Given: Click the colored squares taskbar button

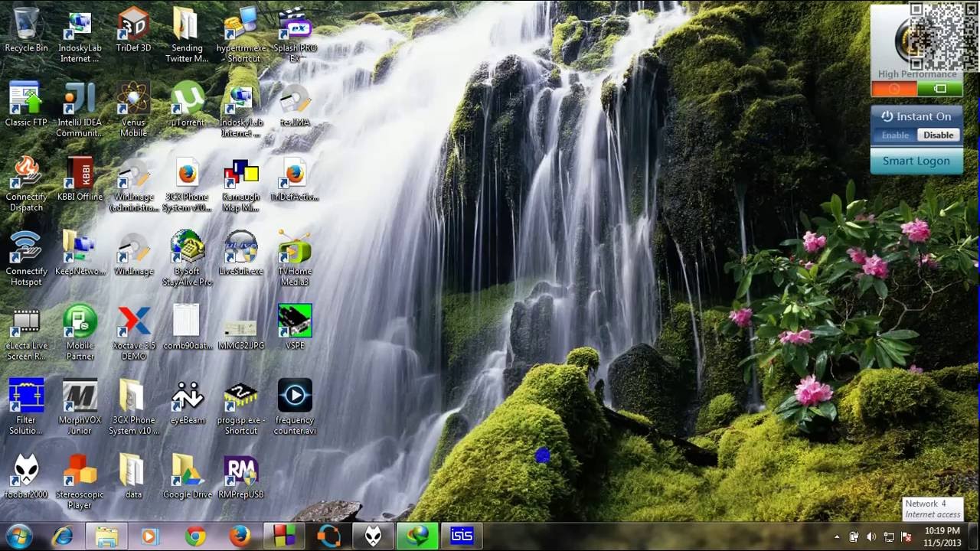Looking at the screenshot, I should [x=284, y=536].
